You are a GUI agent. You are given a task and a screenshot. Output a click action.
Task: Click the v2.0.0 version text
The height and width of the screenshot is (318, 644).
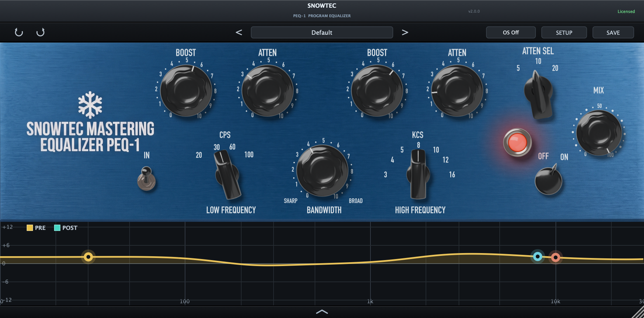click(474, 11)
